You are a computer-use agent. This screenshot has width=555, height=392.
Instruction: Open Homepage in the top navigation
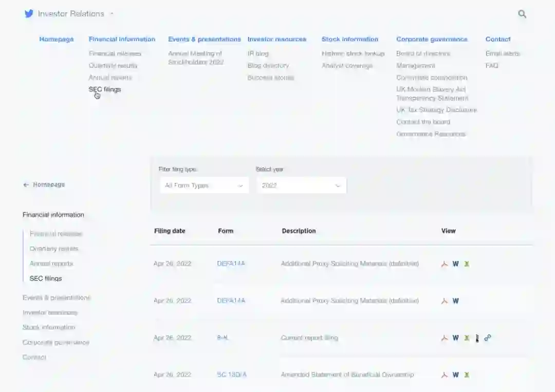click(x=57, y=39)
